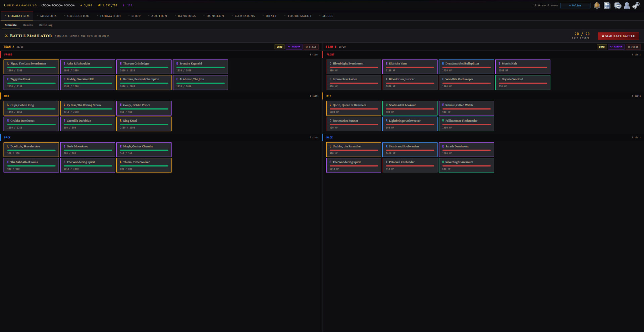Image resolution: width=644 pixels, height=332 pixels.
Task: Open the player profile person icon
Action: pos(627,5)
